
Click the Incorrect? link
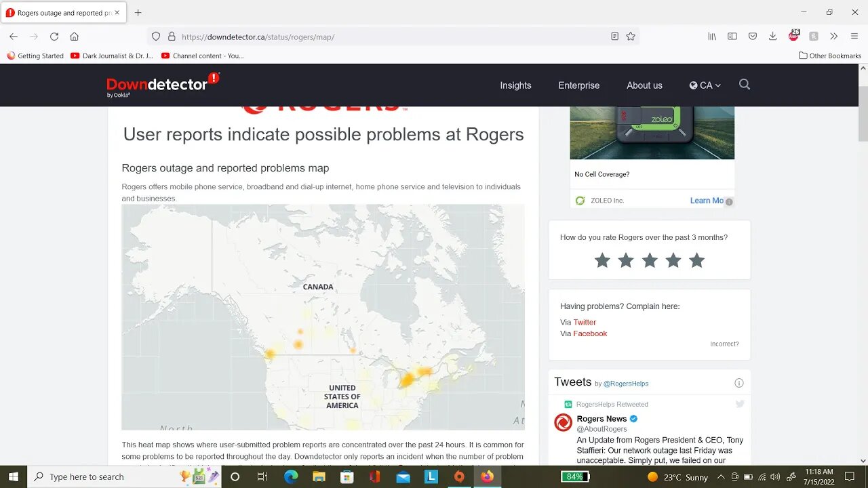coord(724,344)
